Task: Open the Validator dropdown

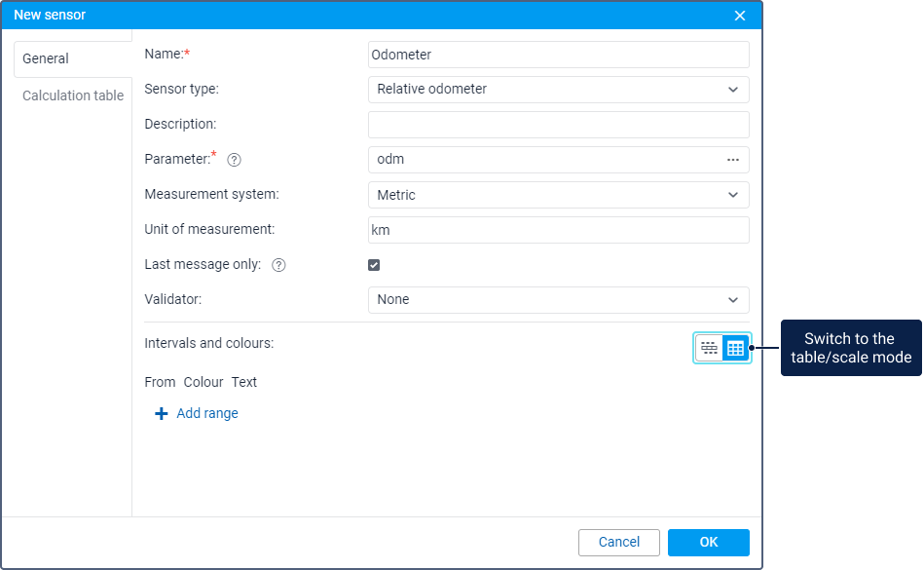Action: pos(558,300)
